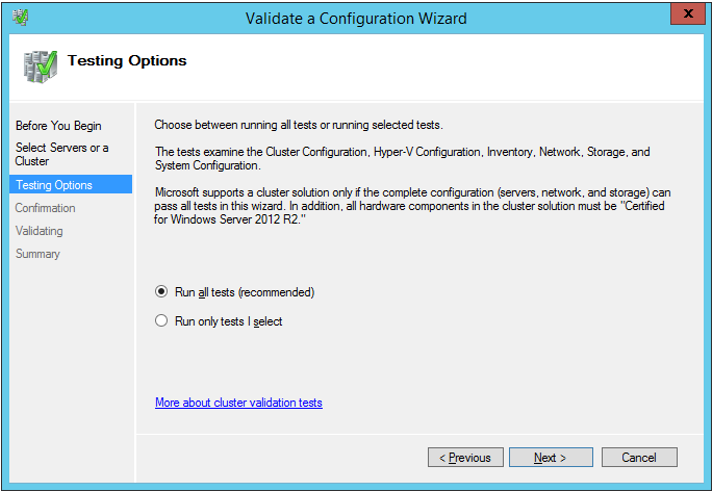Select Run only tests I select
This screenshot has height=492, width=713.
pos(161,321)
